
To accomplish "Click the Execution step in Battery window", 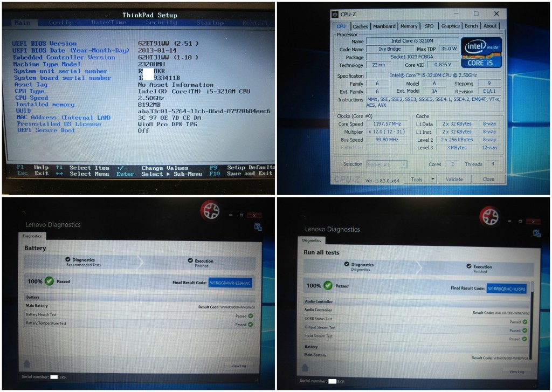I will [x=201, y=263].
